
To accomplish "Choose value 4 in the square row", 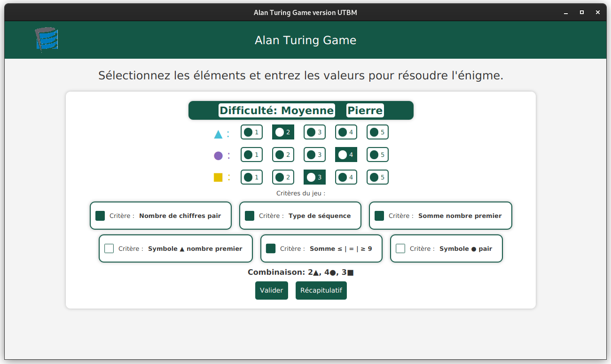I will tap(346, 177).
